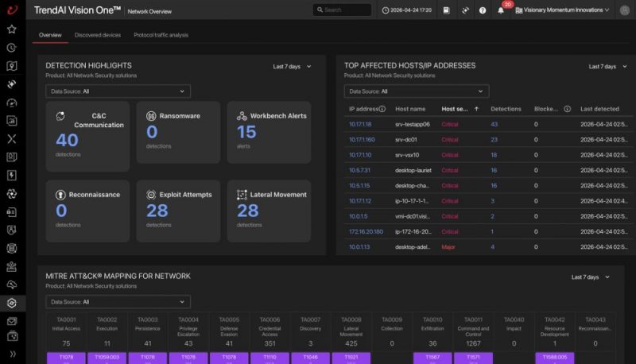Sort by the Last detected column header

[x=599, y=109]
